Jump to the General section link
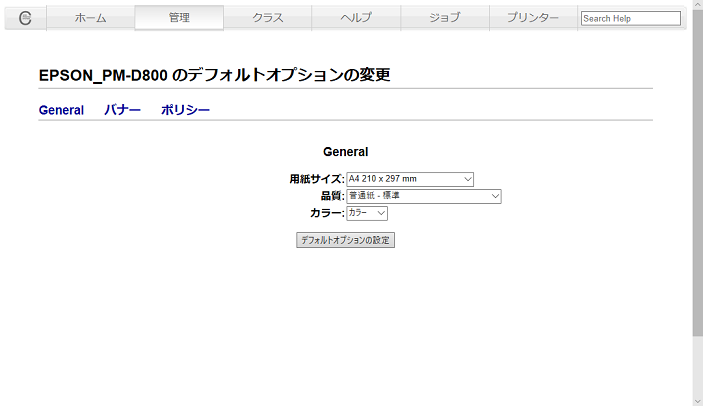Image resolution: width=703 pixels, height=406 pixels. [61, 110]
